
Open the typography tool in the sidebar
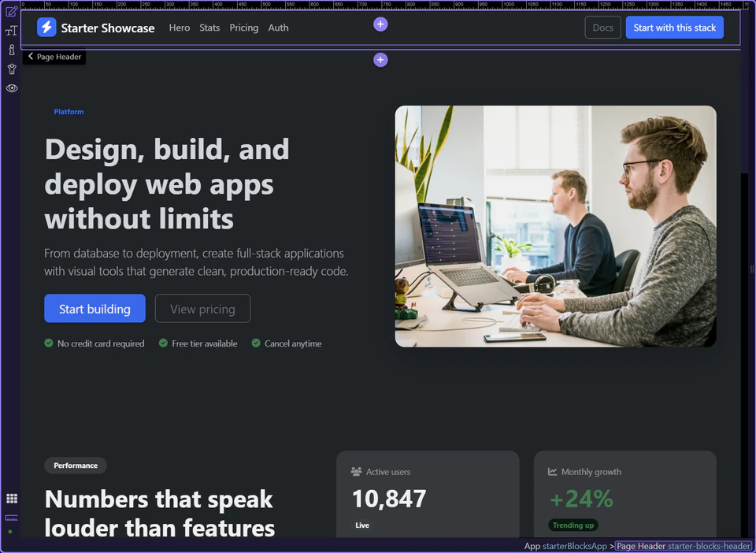11,30
